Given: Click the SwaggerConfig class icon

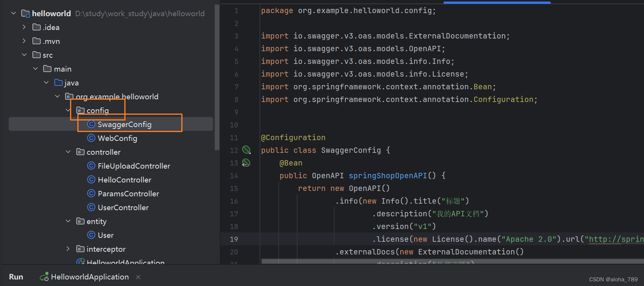Looking at the screenshot, I should 91,124.
